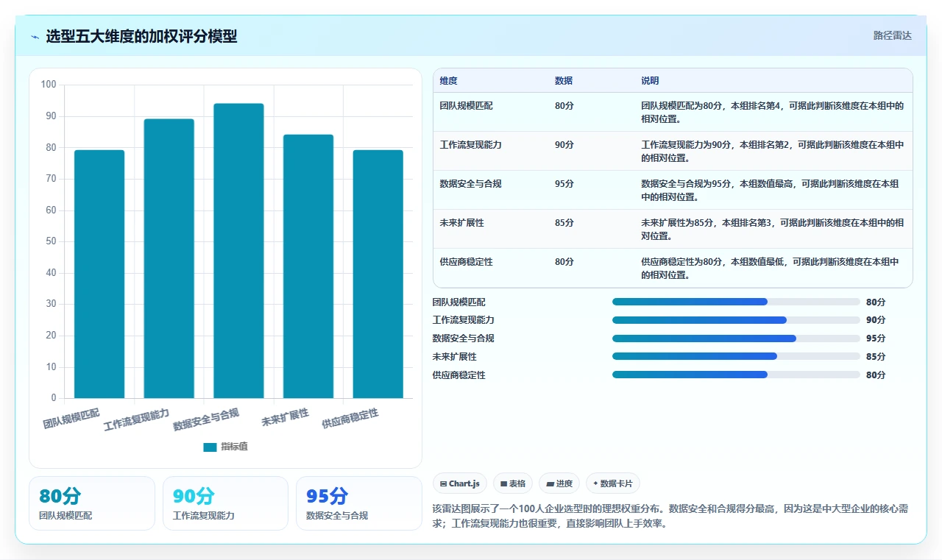Click the 95分 cell in the table
Image resolution: width=942 pixels, height=560 pixels.
[564, 184]
